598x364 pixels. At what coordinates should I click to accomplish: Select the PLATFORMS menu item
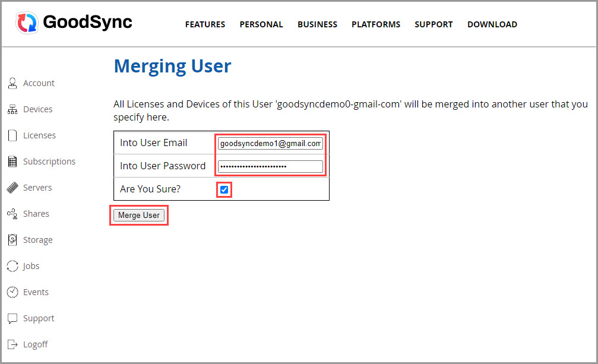[x=376, y=24]
